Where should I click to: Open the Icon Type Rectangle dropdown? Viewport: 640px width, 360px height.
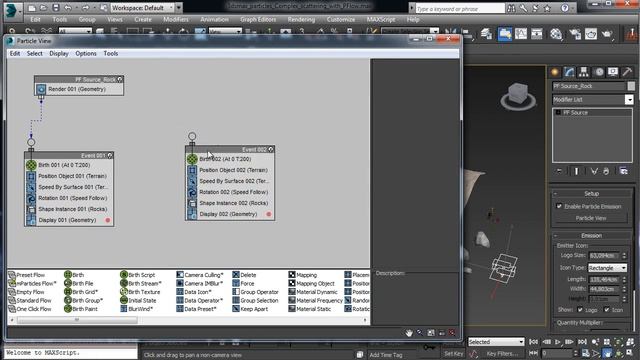point(607,268)
